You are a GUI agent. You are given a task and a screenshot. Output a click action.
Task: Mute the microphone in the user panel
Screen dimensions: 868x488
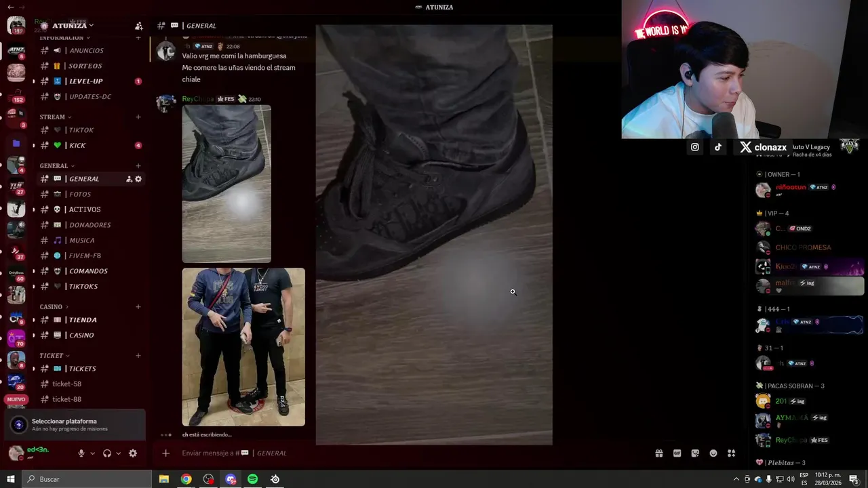point(81,453)
